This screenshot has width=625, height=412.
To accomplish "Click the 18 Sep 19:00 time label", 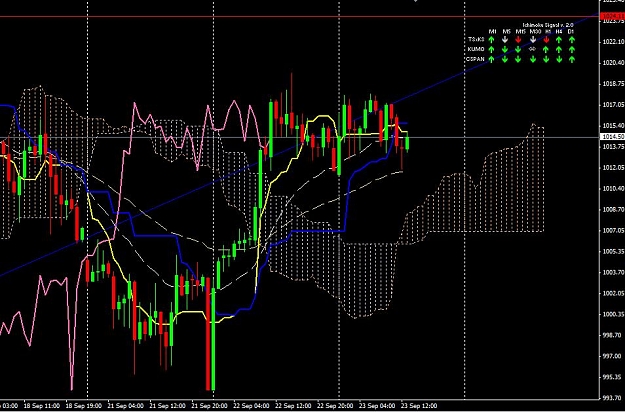I will [x=83, y=406].
